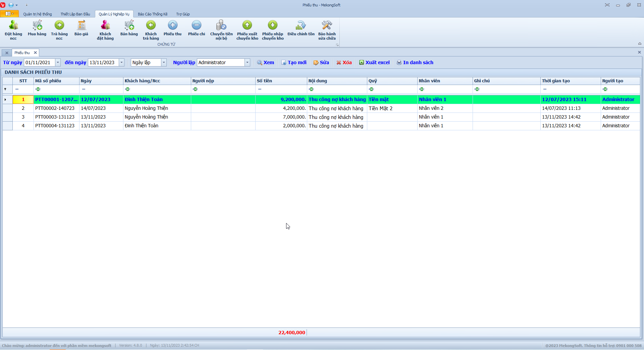
Task: Click the Xuất excel button
Action: (374, 62)
